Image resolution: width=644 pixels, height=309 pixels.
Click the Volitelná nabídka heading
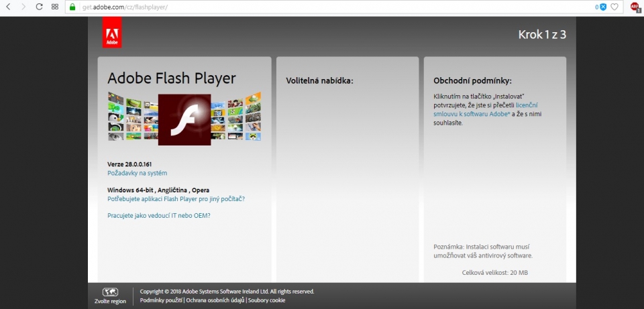319,81
